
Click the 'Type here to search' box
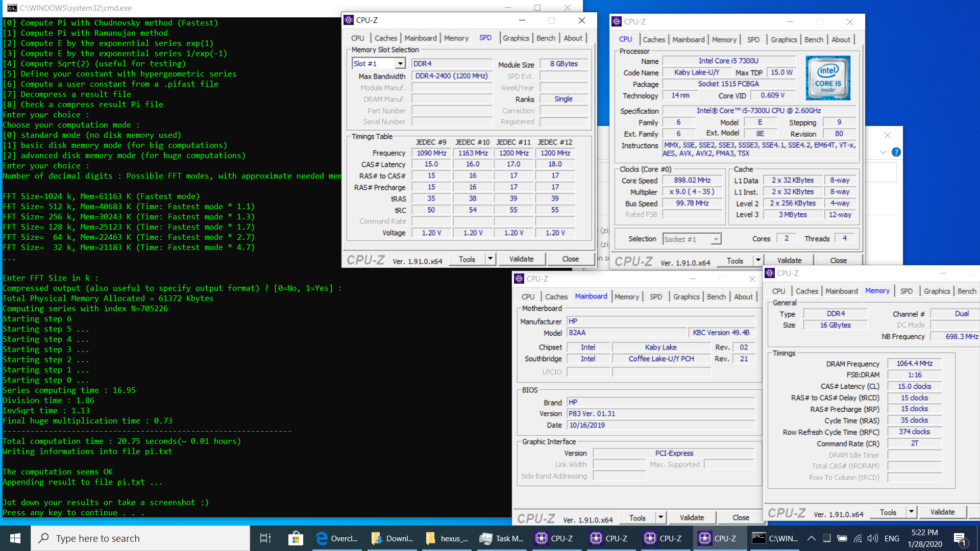click(x=141, y=538)
